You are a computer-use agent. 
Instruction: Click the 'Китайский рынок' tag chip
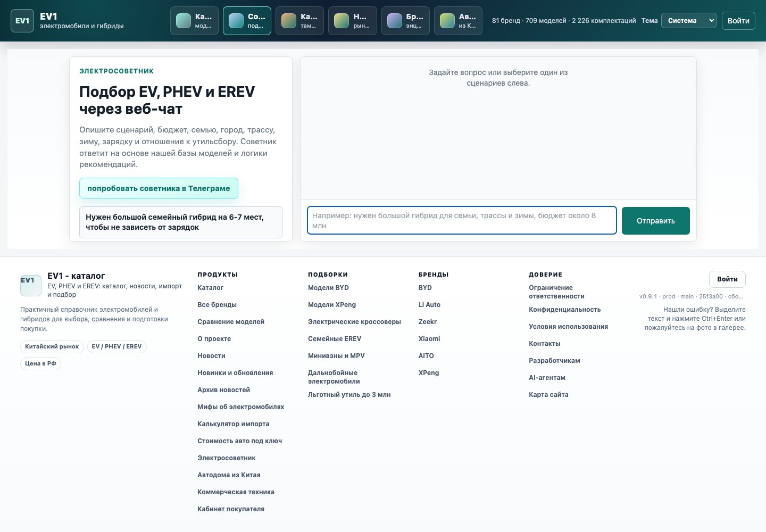(x=52, y=346)
